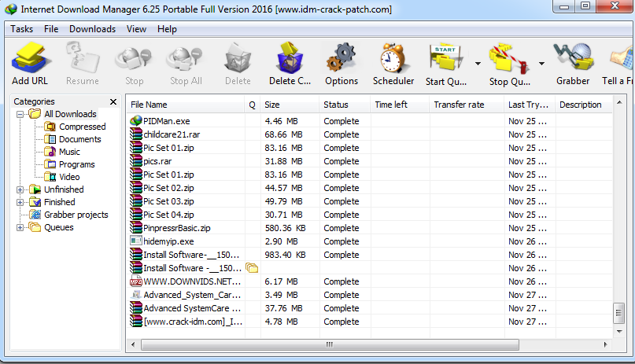This screenshot has height=364, width=635.
Task: Sort by Time left column header
Action: click(x=400, y=105)
